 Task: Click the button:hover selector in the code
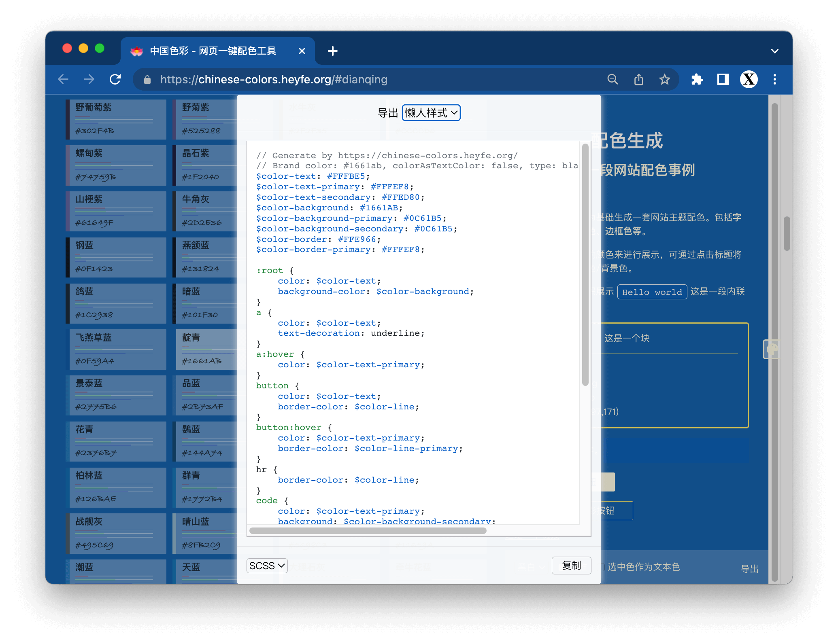tap(289, 428)
